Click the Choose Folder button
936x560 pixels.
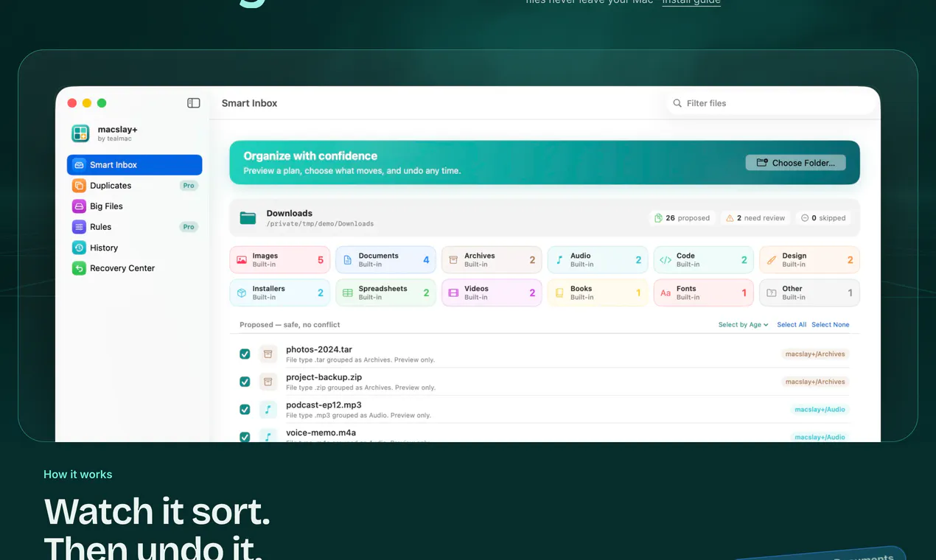point(795,163)
